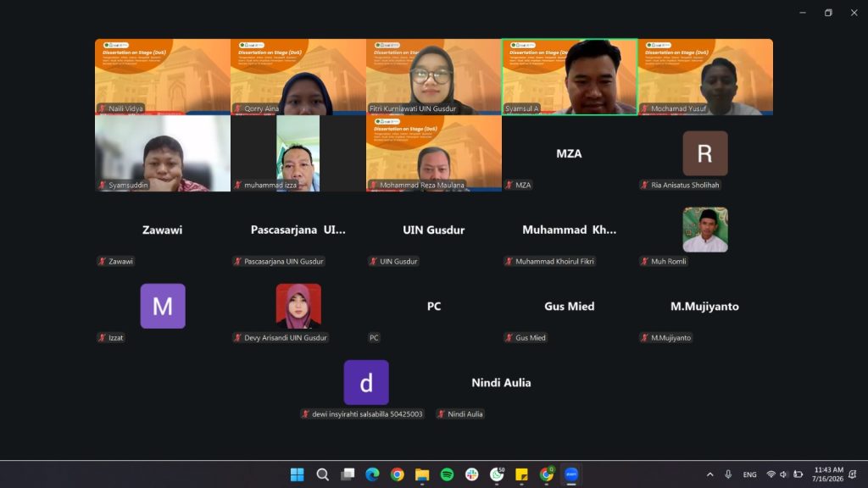Open the Wi-Fi network flyout

point(771,474)
